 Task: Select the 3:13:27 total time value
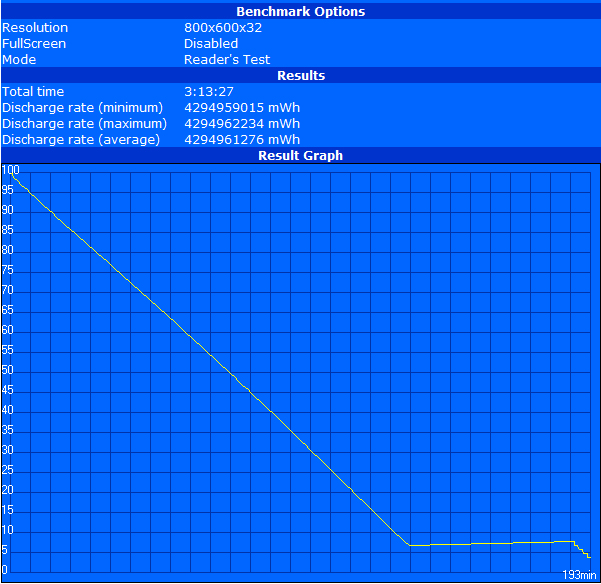(x=209, y=92)
